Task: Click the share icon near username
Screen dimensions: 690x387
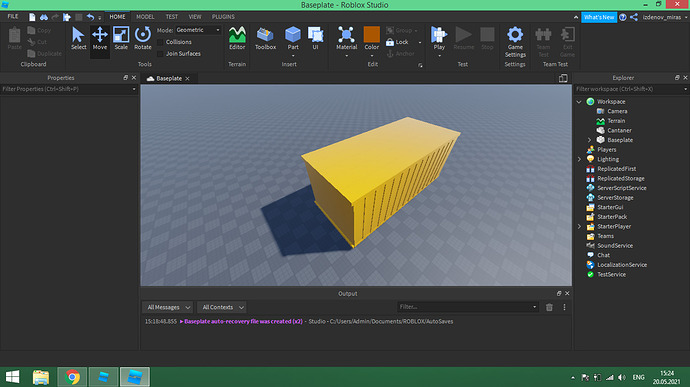Action: [x=634, y=17]
